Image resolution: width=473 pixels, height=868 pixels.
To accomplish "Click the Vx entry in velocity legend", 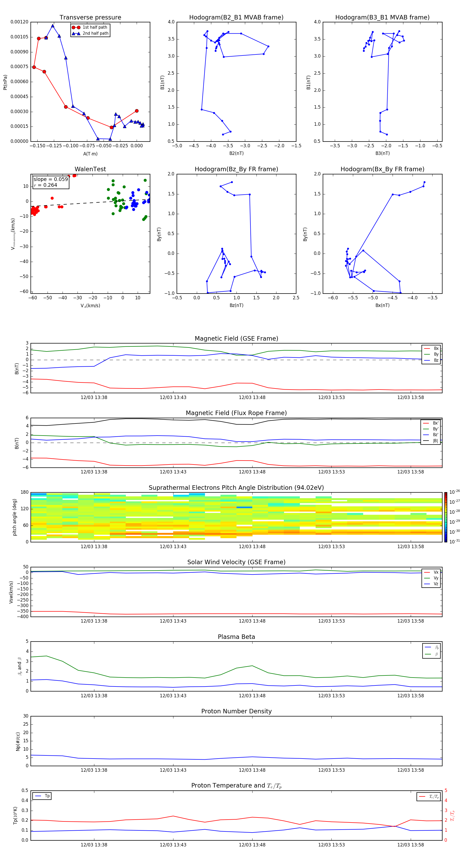I will click(x=431, y=573).
